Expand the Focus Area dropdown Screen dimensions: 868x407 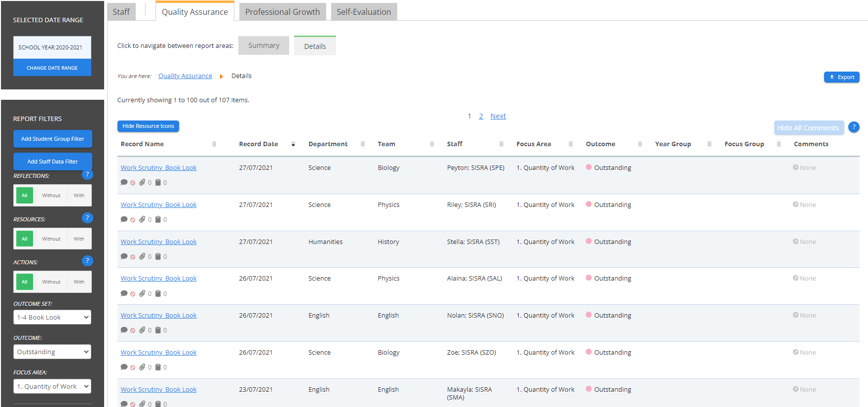click(x=52, y=386)
